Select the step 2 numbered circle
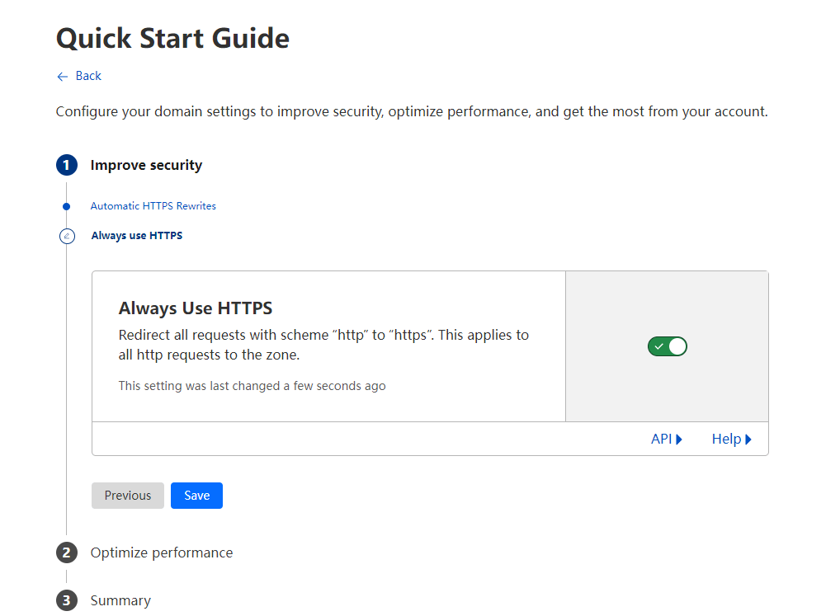840x616 pixels. [66, 553]
